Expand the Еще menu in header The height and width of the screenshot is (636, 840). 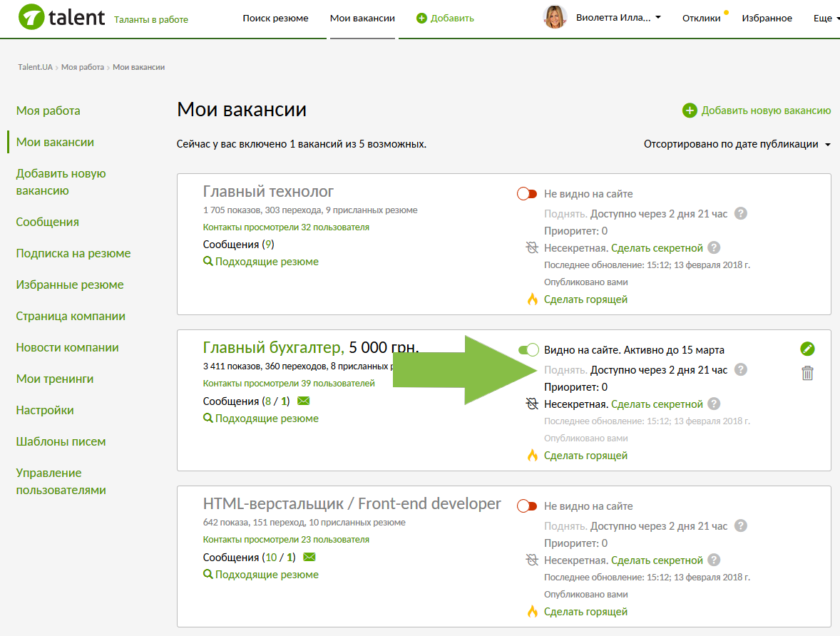pyautogui.click(x=826, y=19)
